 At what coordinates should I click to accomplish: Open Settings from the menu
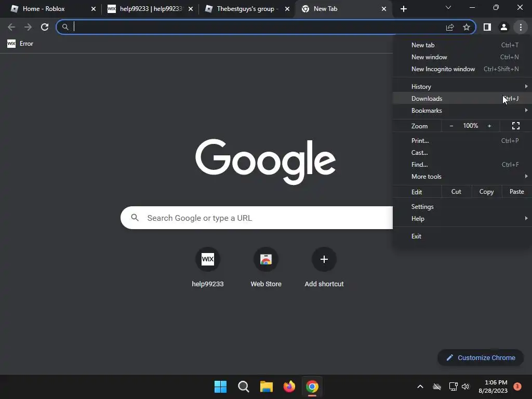462,207
